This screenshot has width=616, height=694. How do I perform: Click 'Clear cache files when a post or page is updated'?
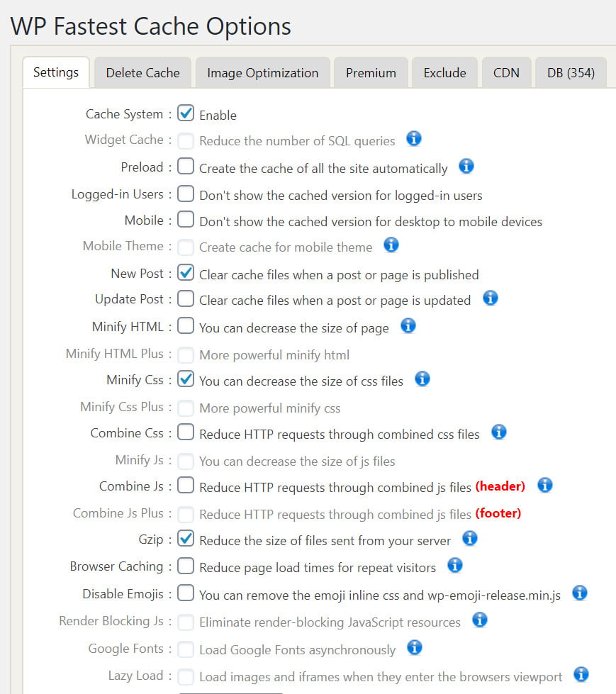335,301
